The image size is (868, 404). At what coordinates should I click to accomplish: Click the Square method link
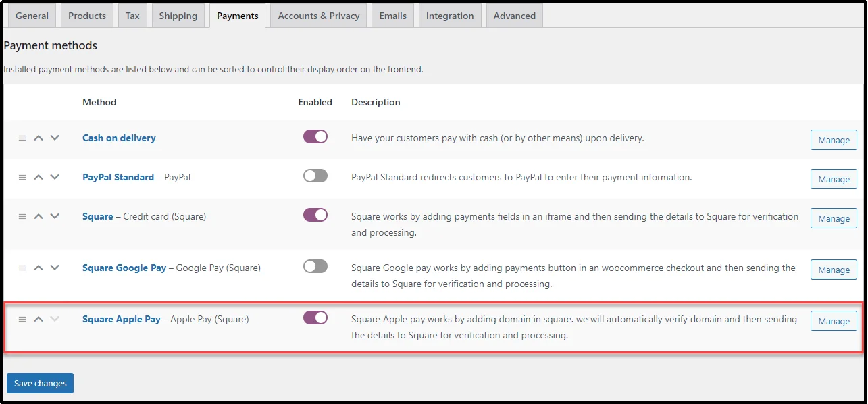[x=98, y=216]
